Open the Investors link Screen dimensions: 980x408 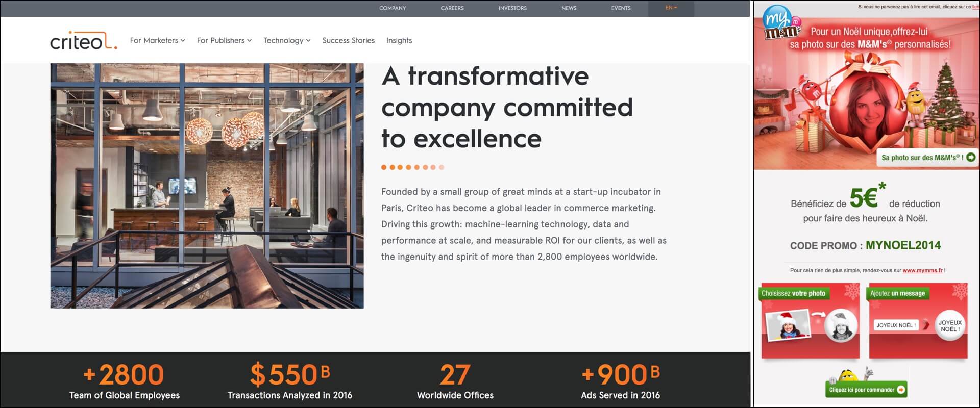click(x=512, y=8)
